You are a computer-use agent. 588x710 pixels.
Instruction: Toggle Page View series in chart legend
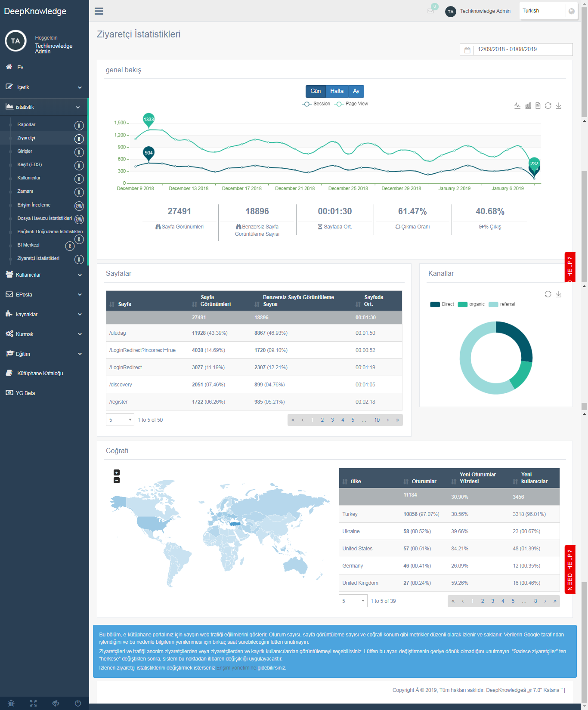[x=352, y=104]
